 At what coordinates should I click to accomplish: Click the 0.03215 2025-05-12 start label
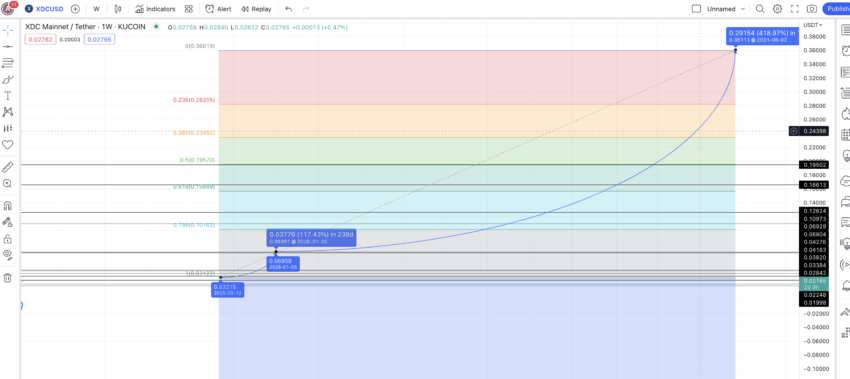coord(228,289)
